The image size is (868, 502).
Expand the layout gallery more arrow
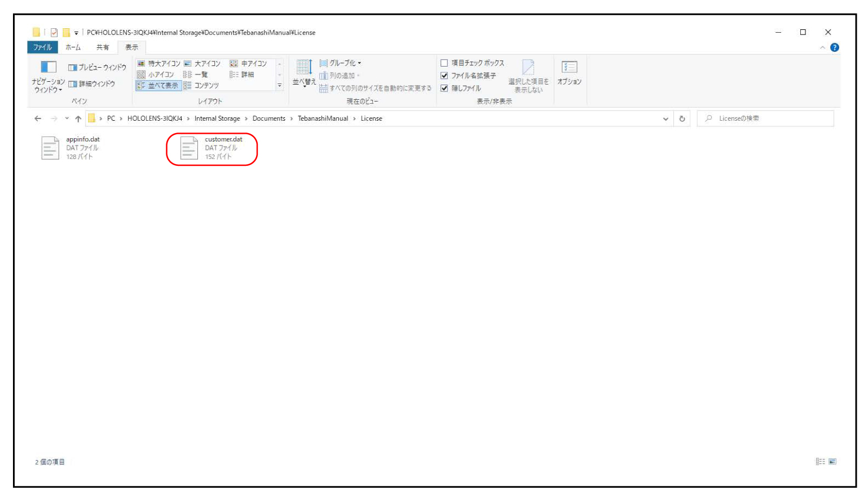(279, 86)
